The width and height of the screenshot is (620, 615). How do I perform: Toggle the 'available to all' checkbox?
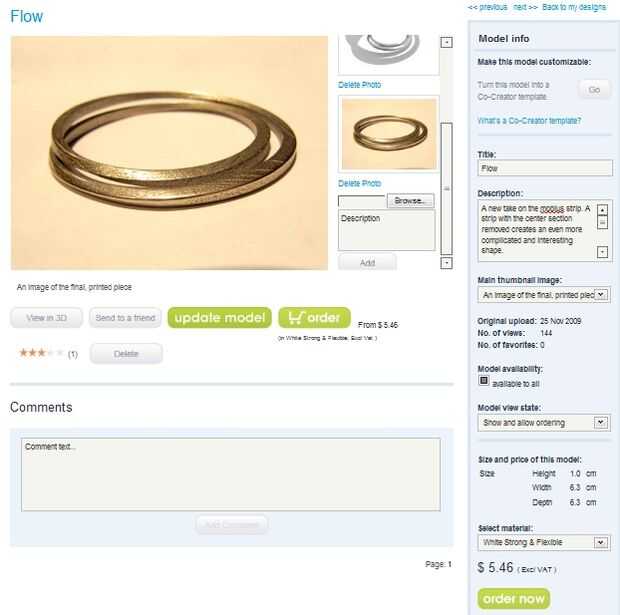tap(484, 381)
